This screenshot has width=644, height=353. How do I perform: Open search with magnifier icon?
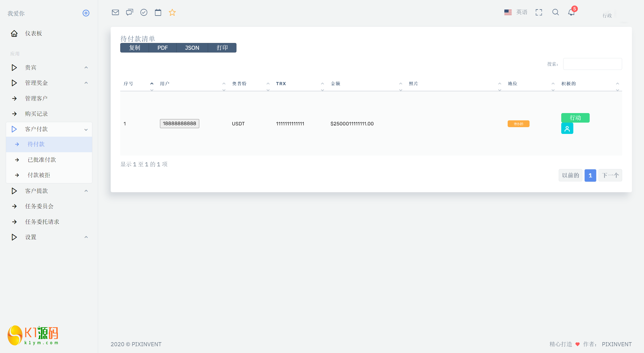point(555,12)
